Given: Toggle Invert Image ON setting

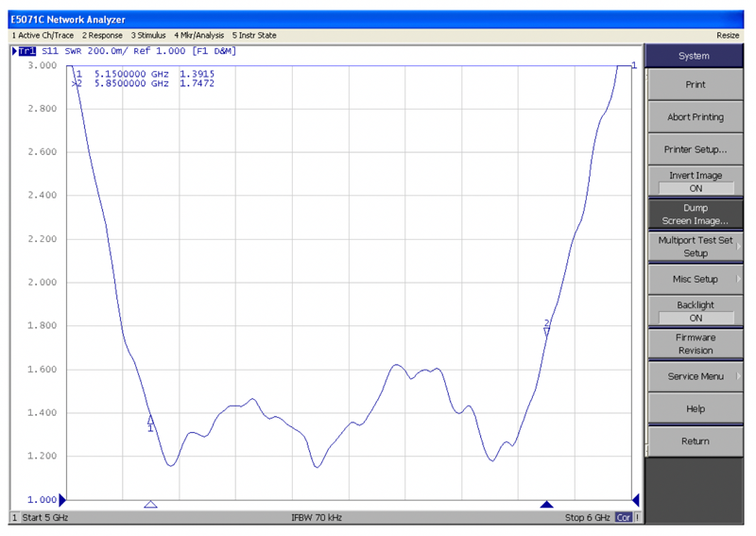Looking at the screenshot, I should 696,182.
